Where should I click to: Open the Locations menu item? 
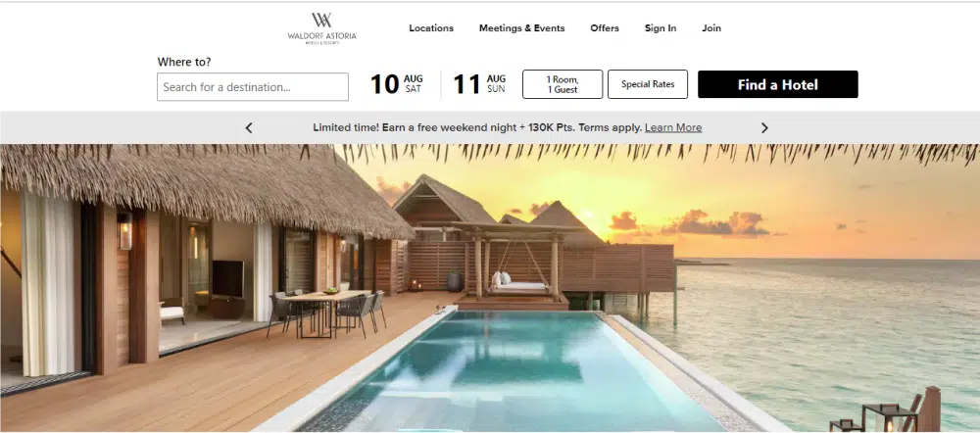click(x=431, y=28)
